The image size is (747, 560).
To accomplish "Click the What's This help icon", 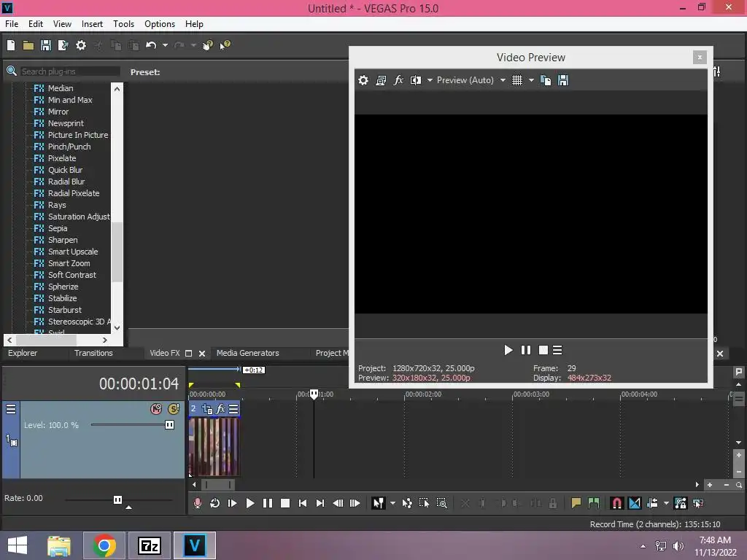I will pos(225,45).
